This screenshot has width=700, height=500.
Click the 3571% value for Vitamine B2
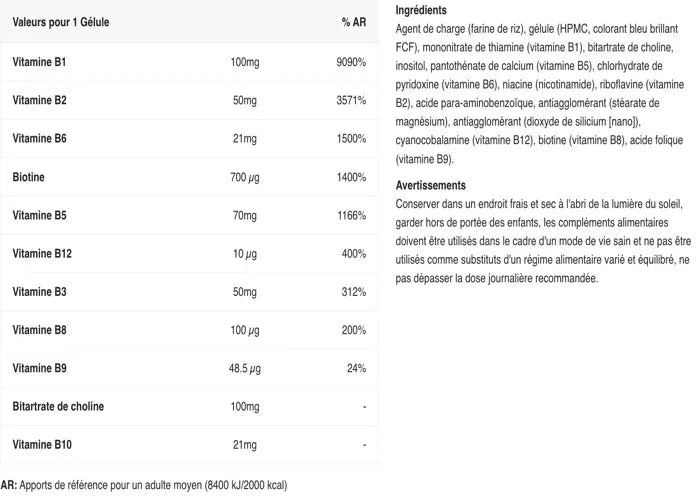click(352, 101)
